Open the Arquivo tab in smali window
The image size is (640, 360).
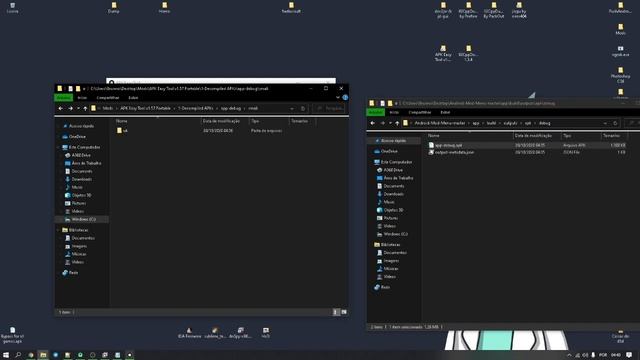click(x=64, y=98)
